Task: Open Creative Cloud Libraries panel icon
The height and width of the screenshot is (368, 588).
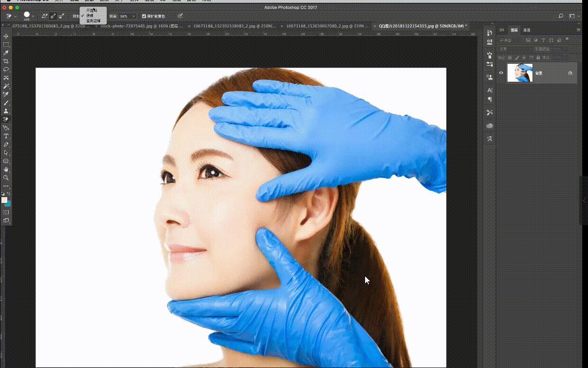Action: 490,126
